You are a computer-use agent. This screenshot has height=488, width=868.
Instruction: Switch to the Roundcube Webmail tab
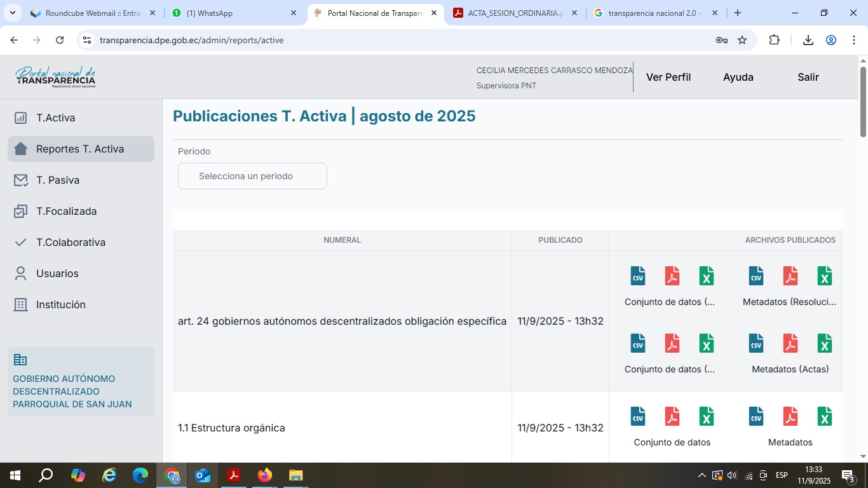tap(92, 13)
